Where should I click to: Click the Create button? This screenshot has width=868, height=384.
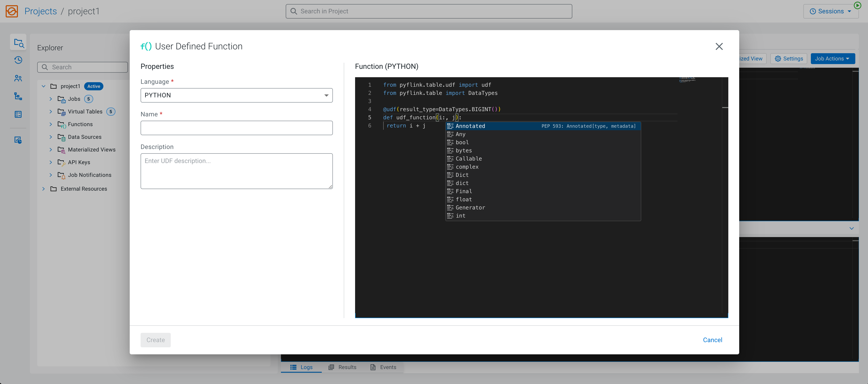point(155,340)
